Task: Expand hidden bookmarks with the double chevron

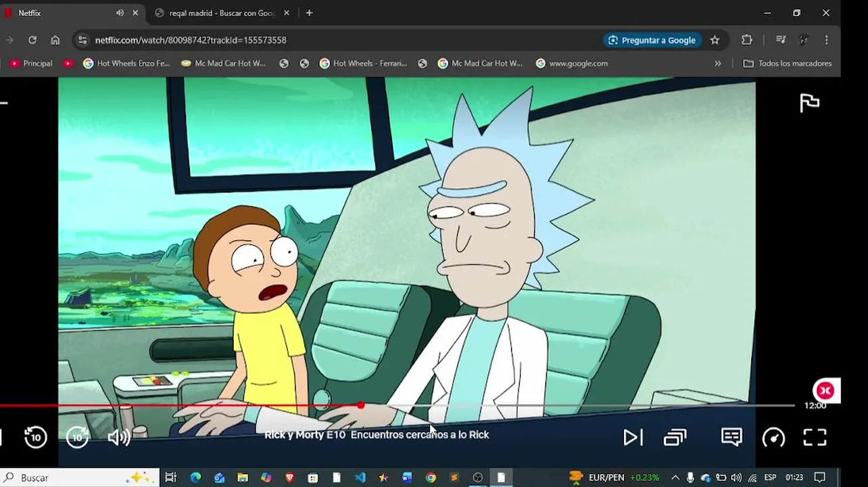Action: [717, 63]
